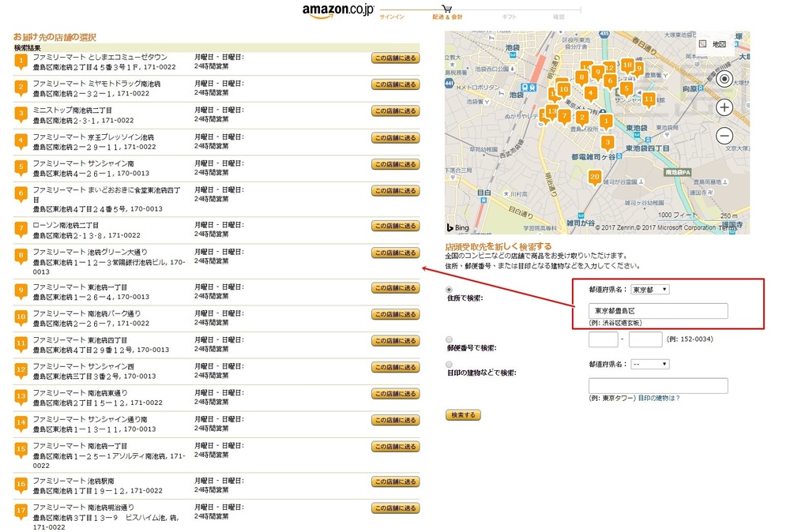Click the 検索結果 results header
The image size is (809, 532).
28,48
